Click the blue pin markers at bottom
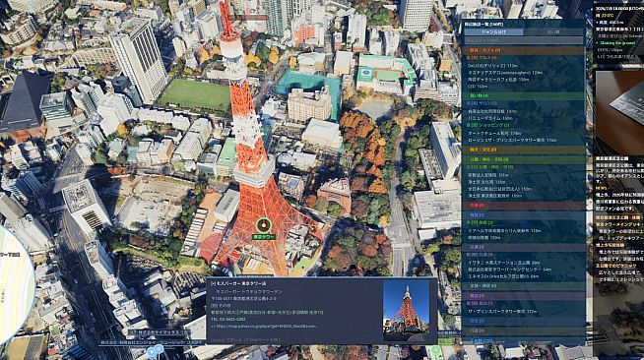The width and height of the screenshot is (644, 360). (x=155, y=350)
